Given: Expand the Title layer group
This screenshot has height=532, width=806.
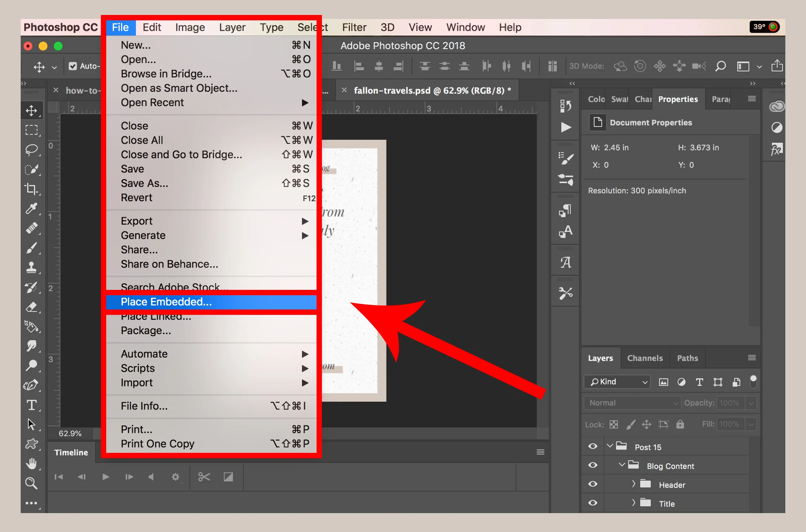Looking at the screenshot, I should (x=633, y=503).
